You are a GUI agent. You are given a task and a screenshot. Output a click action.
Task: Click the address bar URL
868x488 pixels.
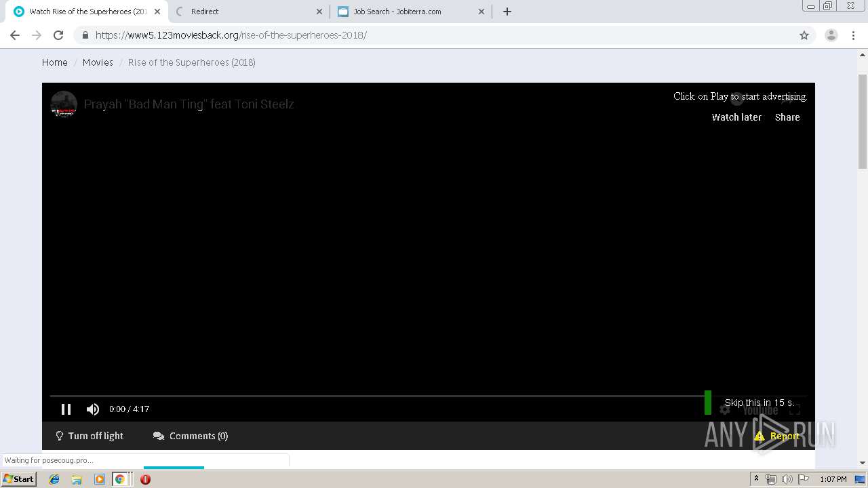coord(231,35)
